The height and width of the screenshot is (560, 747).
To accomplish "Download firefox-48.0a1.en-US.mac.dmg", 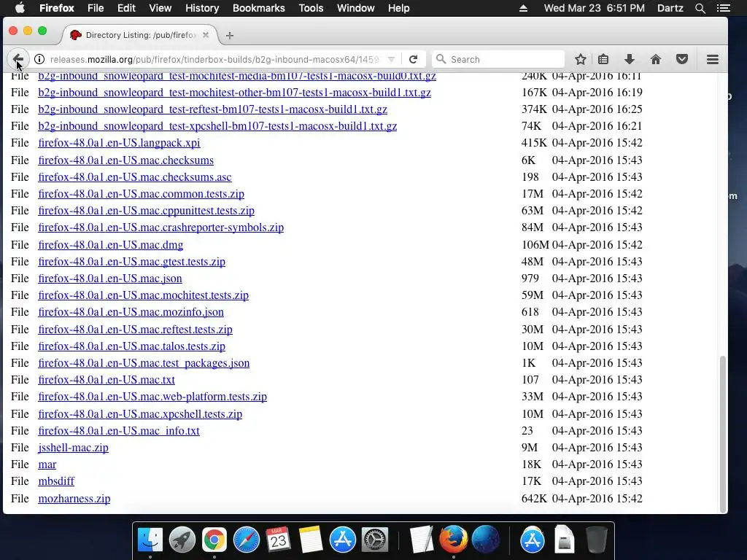I will click(x=111, y=245).
